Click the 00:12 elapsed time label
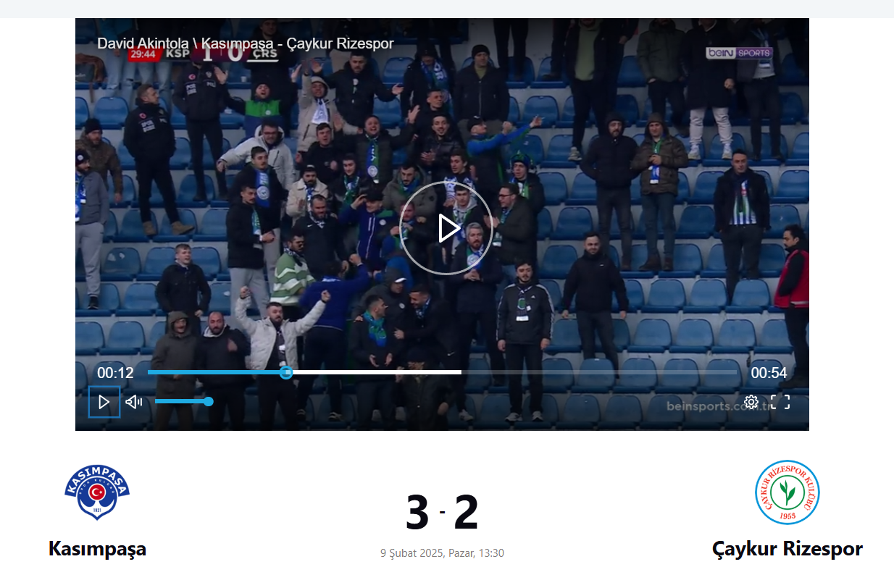Screen dimensions: 894x588 pyautogui.click(x=116, y=373)
